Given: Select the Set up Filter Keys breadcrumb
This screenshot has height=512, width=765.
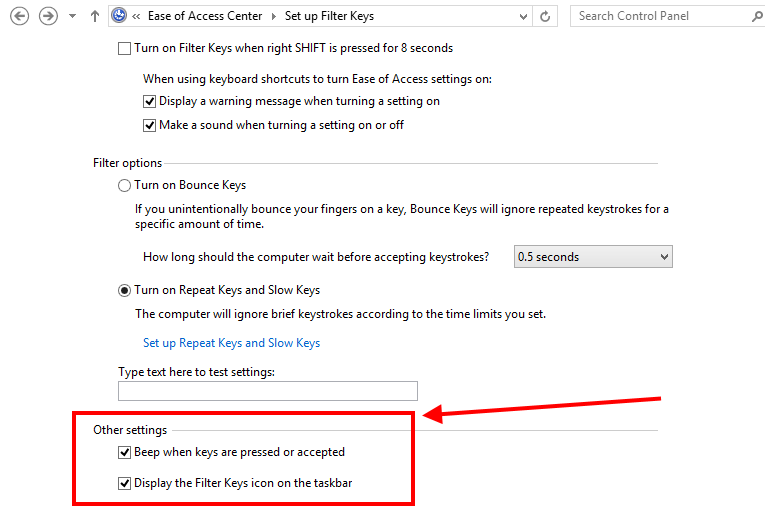Looking at the screenshot, I should pyautogui.click(x=330, y=16).
